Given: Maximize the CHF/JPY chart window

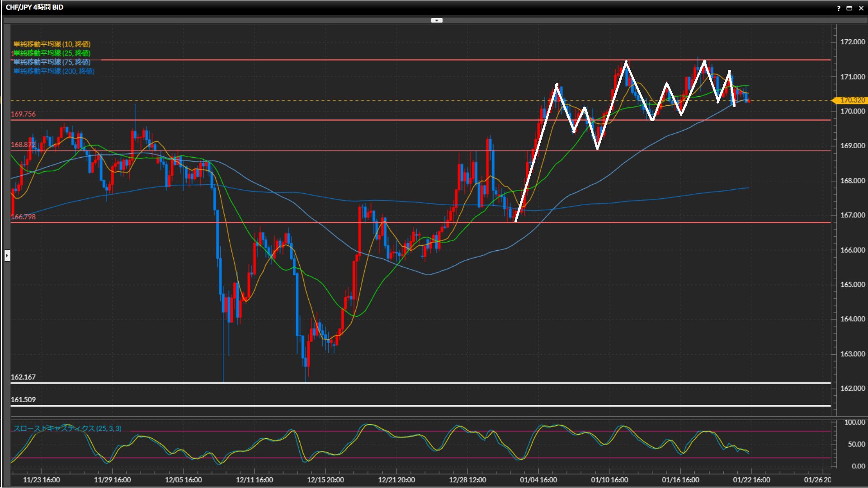Looking at the screenshot, I should [849, 8].
